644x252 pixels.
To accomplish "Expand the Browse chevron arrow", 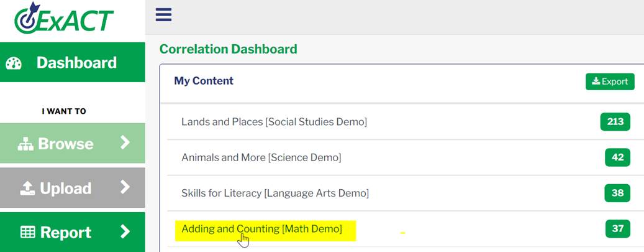I will (125, 143).
